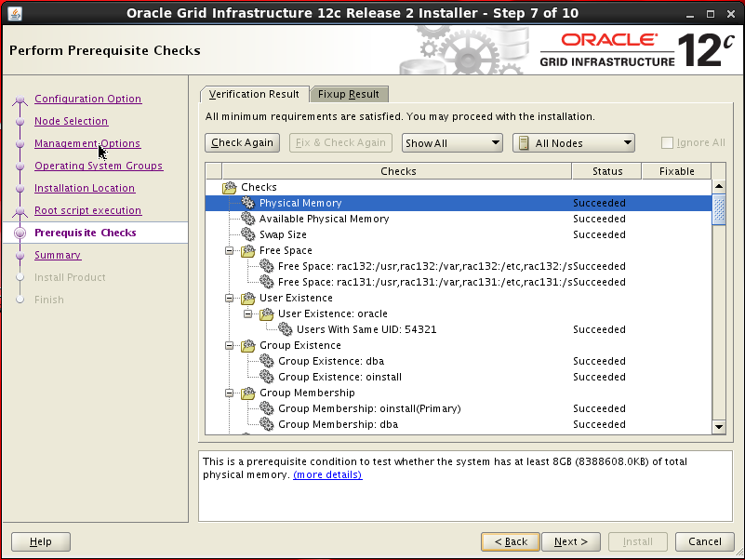Select the Physical Memory row text
Screen dimensions: 745x560
coord(300,203)
